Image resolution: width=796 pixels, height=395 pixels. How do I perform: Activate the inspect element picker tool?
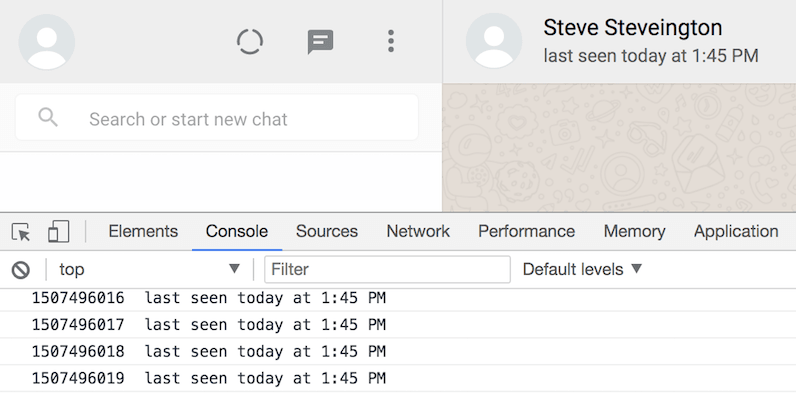(x=21, y=232)
